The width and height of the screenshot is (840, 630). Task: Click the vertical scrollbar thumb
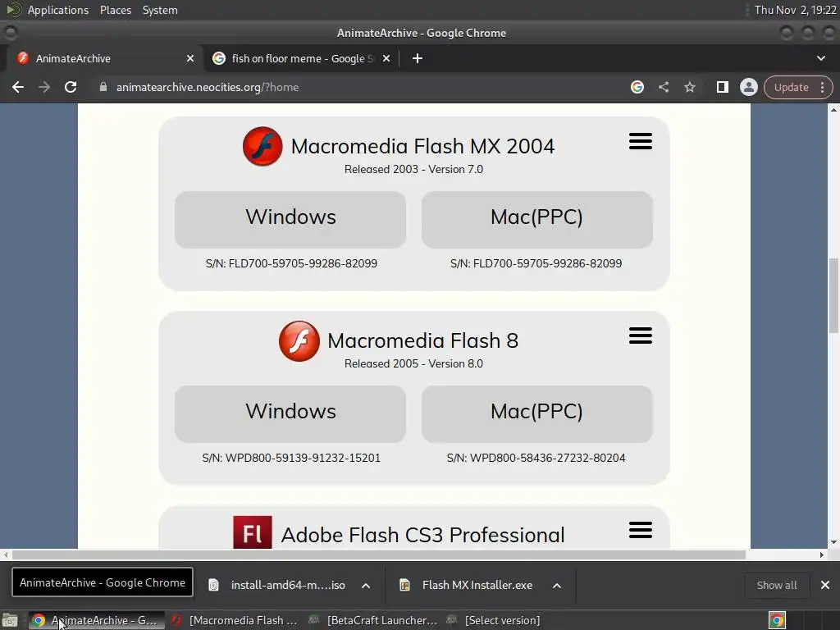[833, 295]
